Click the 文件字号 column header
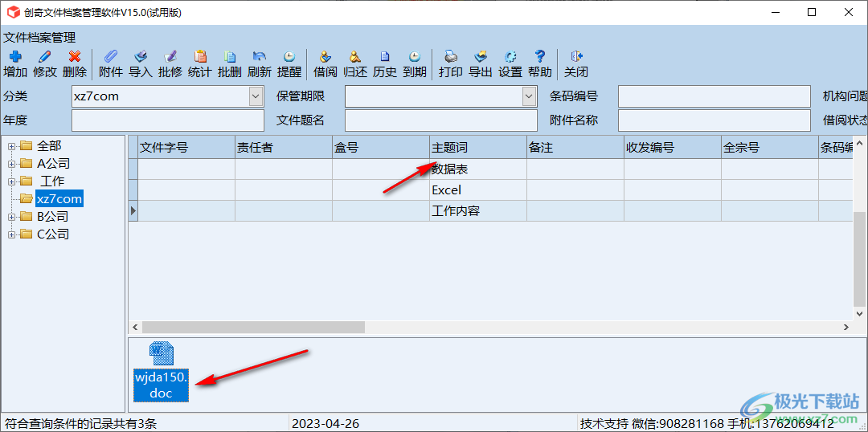Image resolution: width=868 pixels, height=432 pixels. pyautogui.click(x=186, y=147)
